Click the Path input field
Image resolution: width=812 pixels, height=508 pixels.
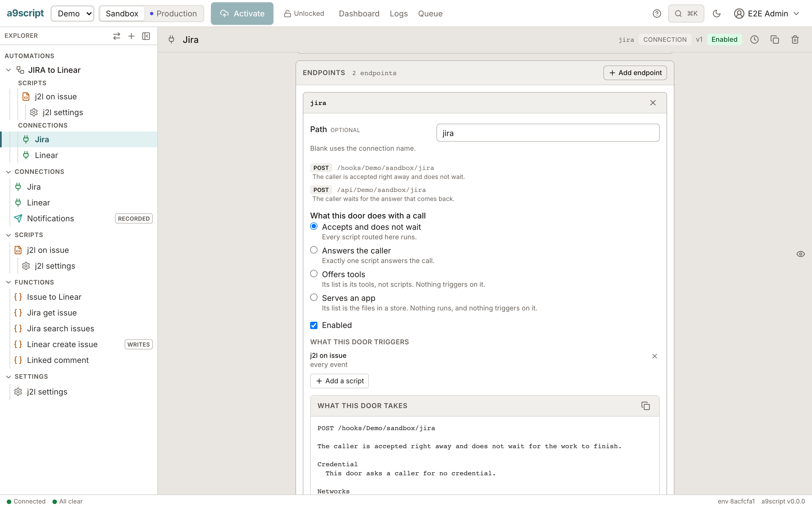tap(548, 133)
